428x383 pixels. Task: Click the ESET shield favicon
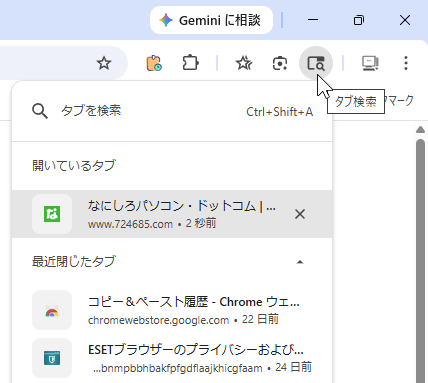coord(52,358)
